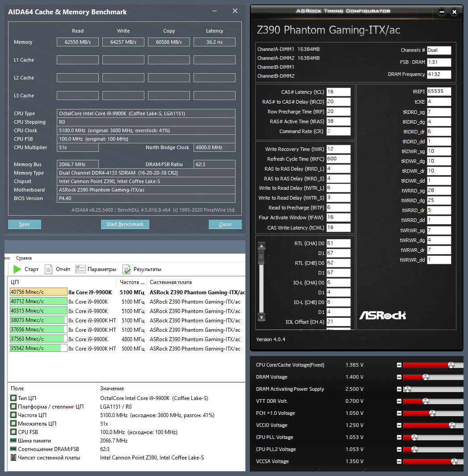This screenshot has height=476, width=468.
Task: Click the Множитель ЦП row
Action: click(128, 423)
